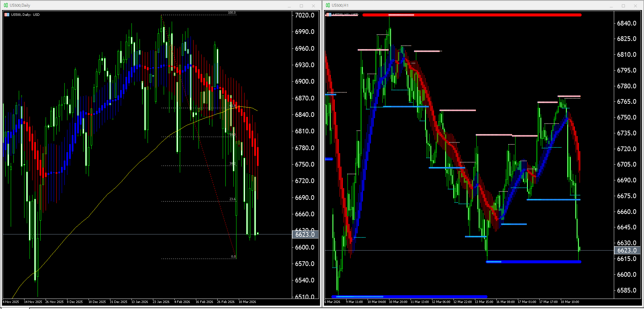This screenshot has width=644, height=309.
Task: Click the Fibonacci 61.8 level label
Action: click(x=232, y=106)
